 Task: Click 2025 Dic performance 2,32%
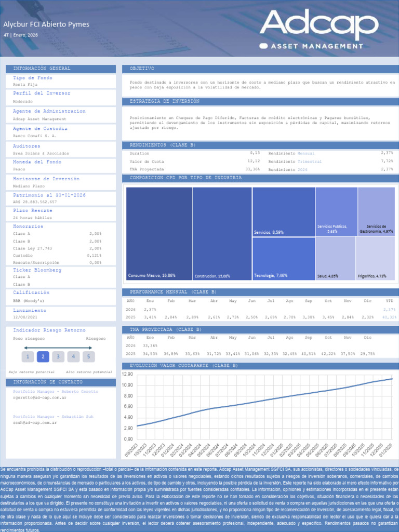click(367, 317)
